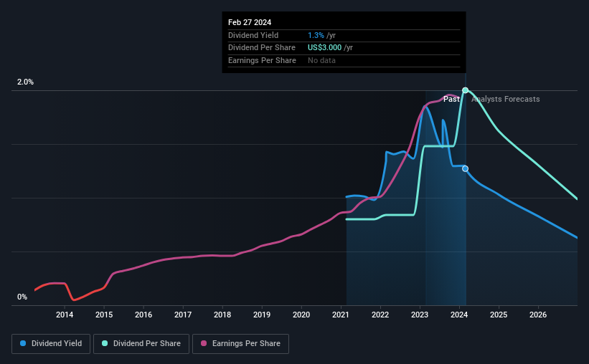Click the 2024 x-axis label
The image size is (589, 364).
tap(459, 315)
